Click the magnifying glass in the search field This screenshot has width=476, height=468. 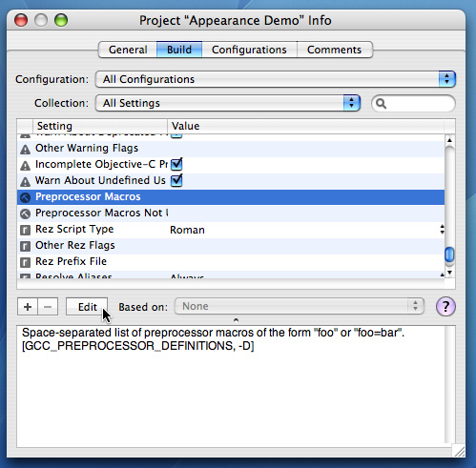(x=381, y=104)
